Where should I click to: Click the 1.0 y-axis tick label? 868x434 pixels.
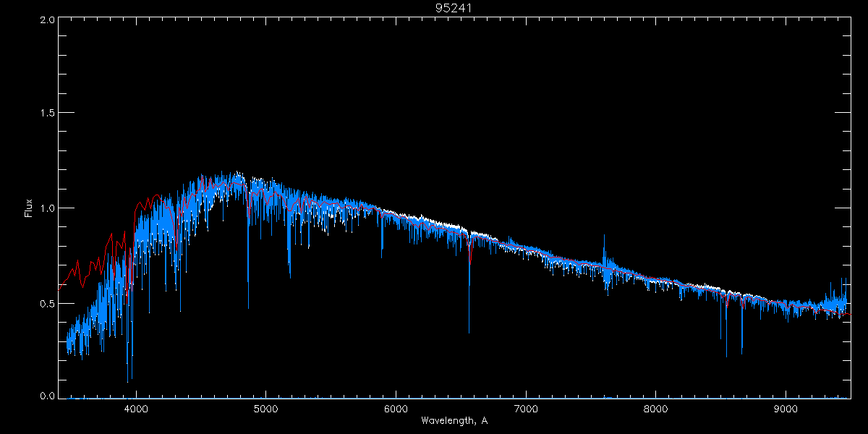45,208
